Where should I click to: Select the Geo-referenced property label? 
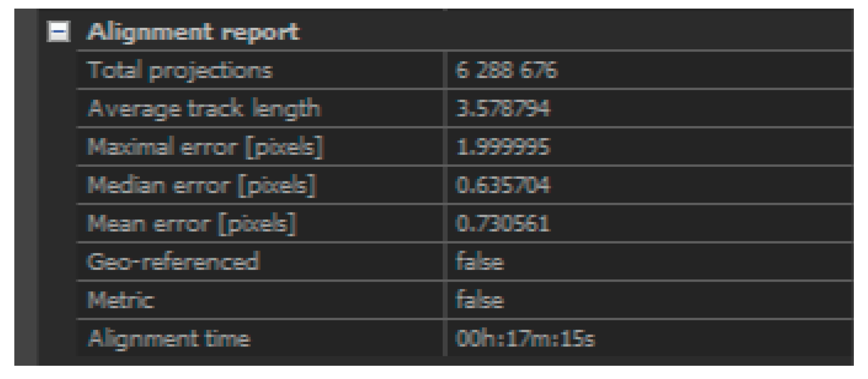pos(173,262)
